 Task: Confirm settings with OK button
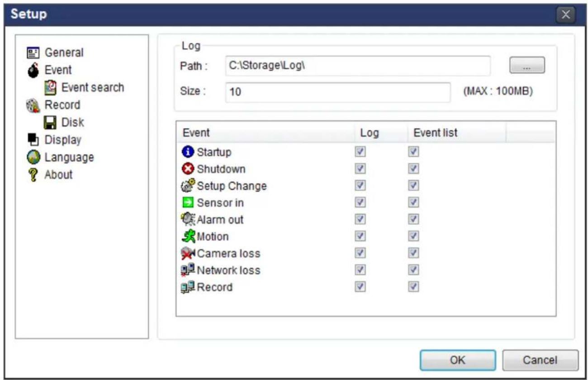click(x=457, y=360)
